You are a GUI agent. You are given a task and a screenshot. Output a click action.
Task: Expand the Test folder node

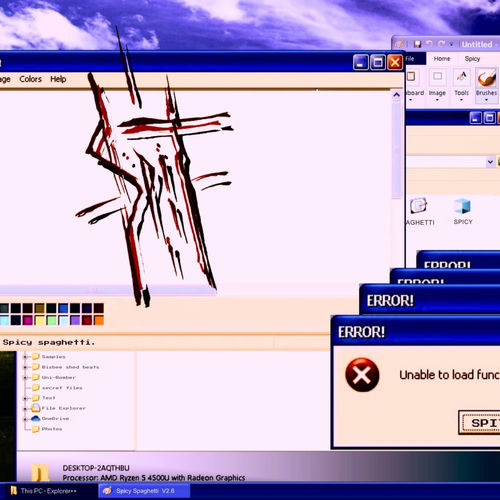[x=25, y=398]
